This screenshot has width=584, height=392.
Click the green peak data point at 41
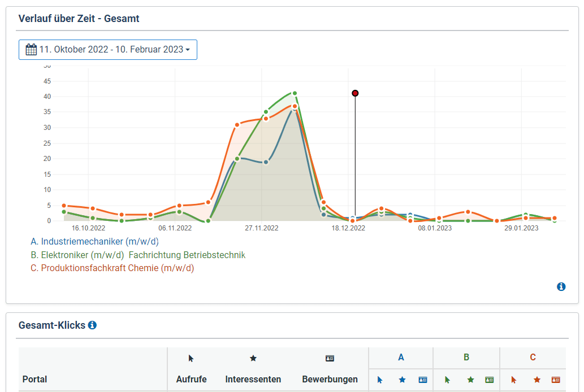(x=295, y=93)
